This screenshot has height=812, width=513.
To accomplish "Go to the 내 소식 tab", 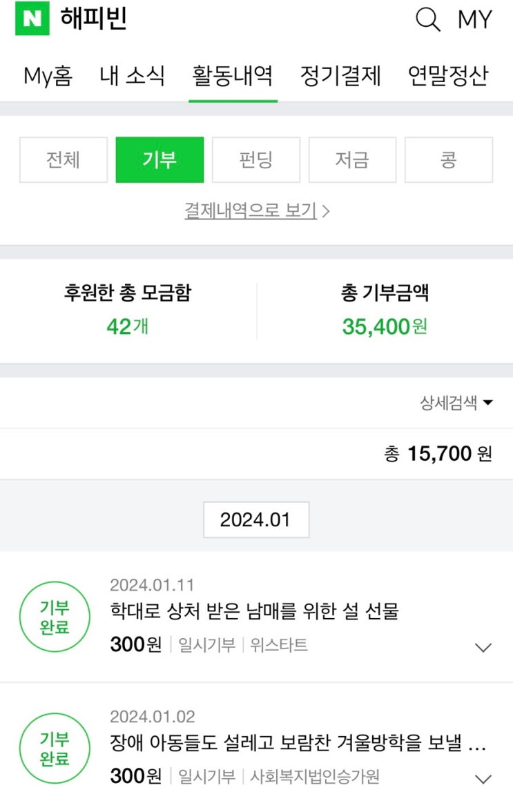I will tap(133, 75).
